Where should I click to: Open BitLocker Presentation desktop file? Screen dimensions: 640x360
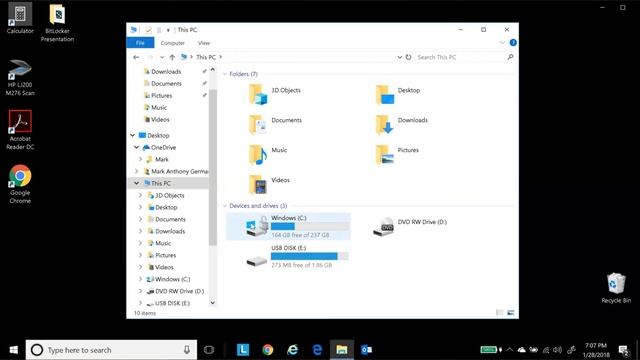point(57,22)
